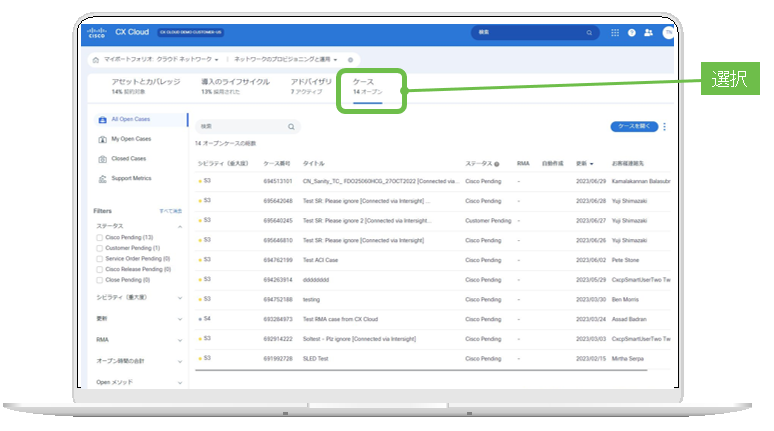
Task: Switch to 導入のライフサイクル tab
Action: pos(235,86)
